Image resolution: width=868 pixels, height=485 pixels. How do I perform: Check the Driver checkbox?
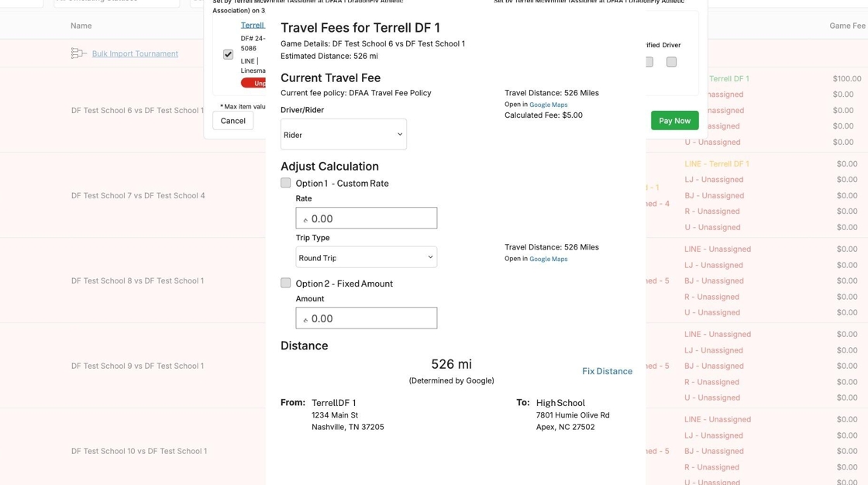click(671, 62)
